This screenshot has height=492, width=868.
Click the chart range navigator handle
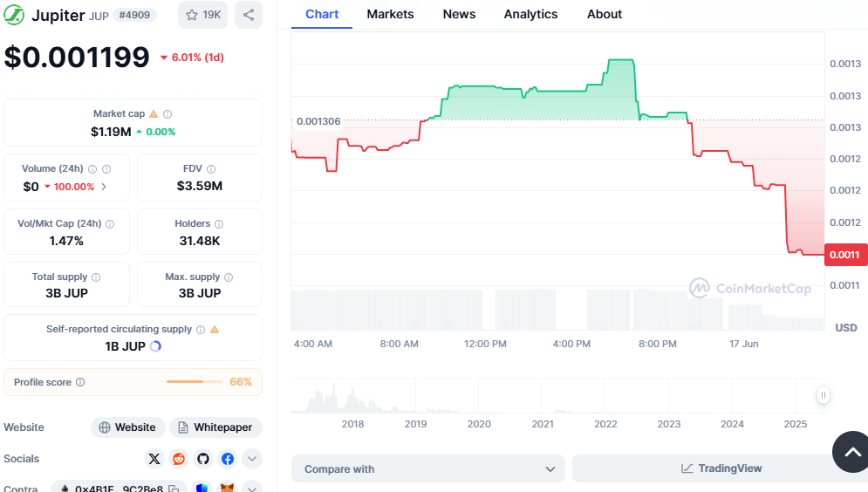coord(824,395)
